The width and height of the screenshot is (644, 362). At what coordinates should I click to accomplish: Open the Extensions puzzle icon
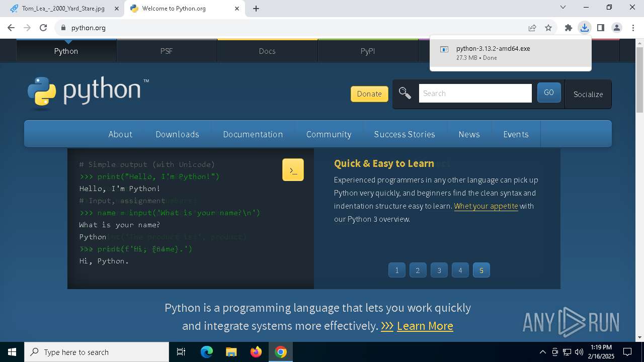569,28
